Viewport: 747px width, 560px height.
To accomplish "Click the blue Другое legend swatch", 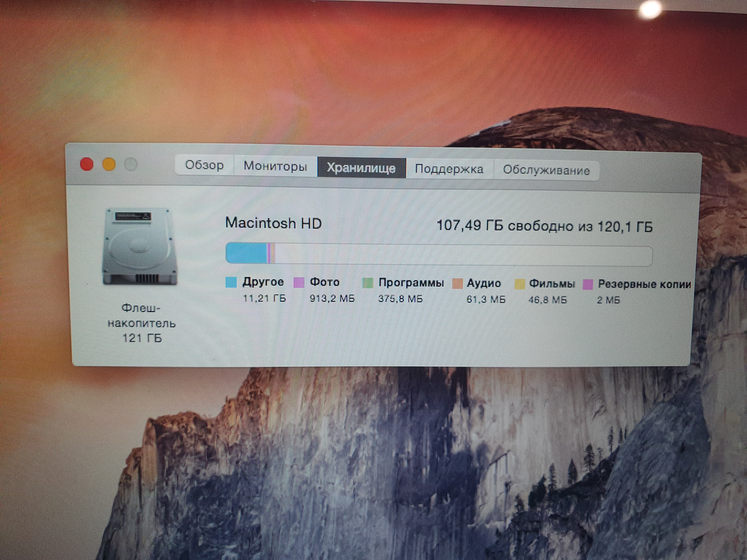I will coord(231,282).
